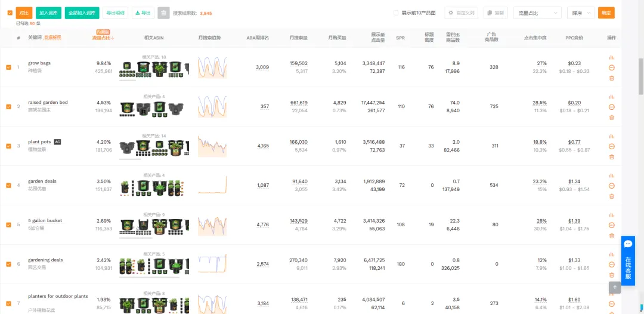Open the raised garden bed keyword link
This screenshot has height=314, width=644.
(48, 102)
